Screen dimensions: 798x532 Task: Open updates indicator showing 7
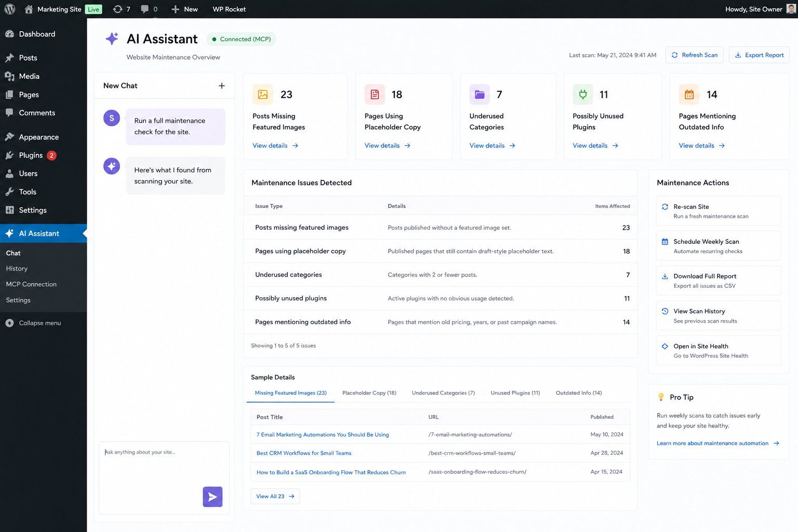click(122, 9)
